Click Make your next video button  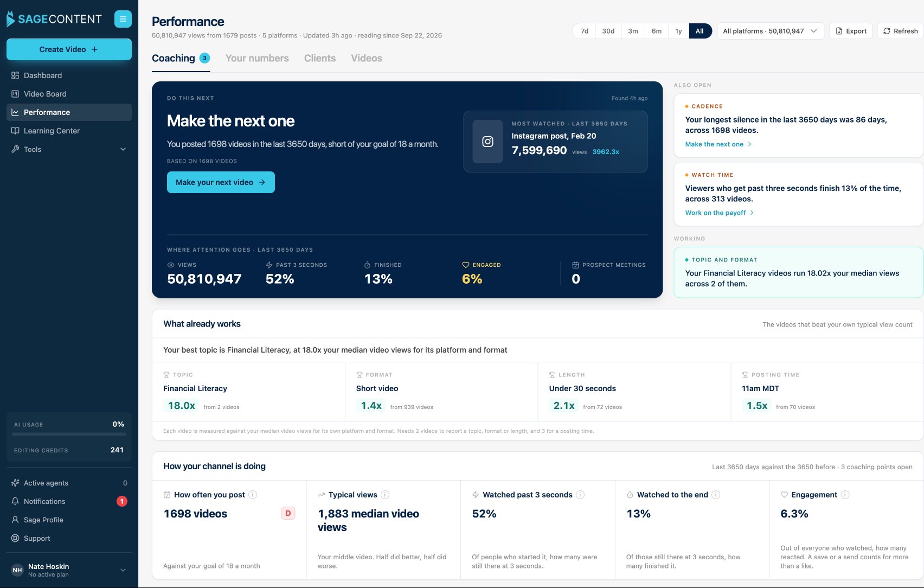click(221, 182)
